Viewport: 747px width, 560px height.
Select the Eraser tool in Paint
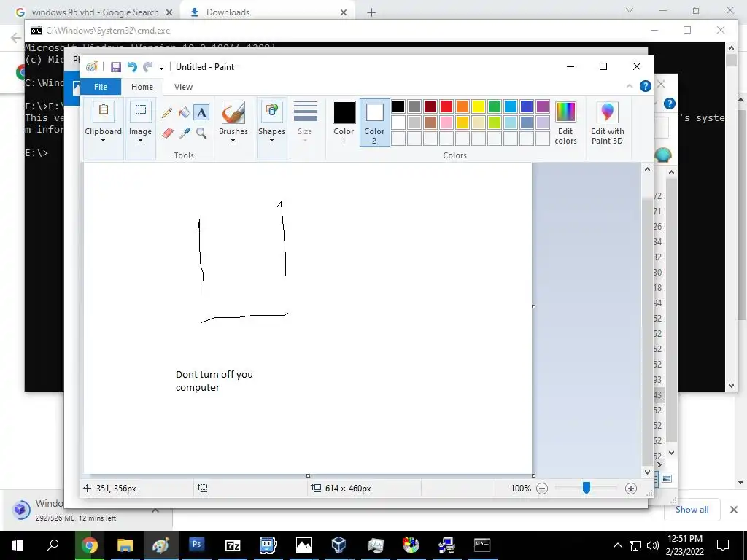pos(167,133)
